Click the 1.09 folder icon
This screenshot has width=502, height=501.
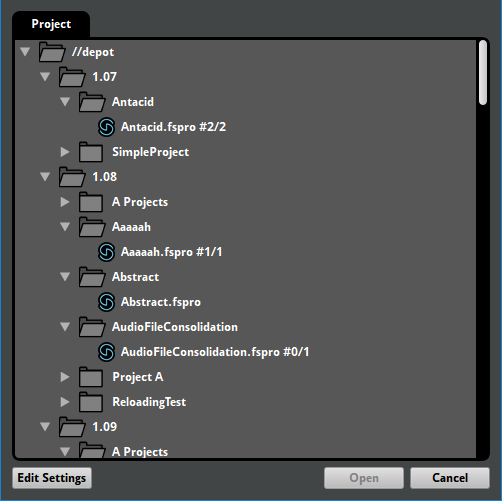click(72, 427)
